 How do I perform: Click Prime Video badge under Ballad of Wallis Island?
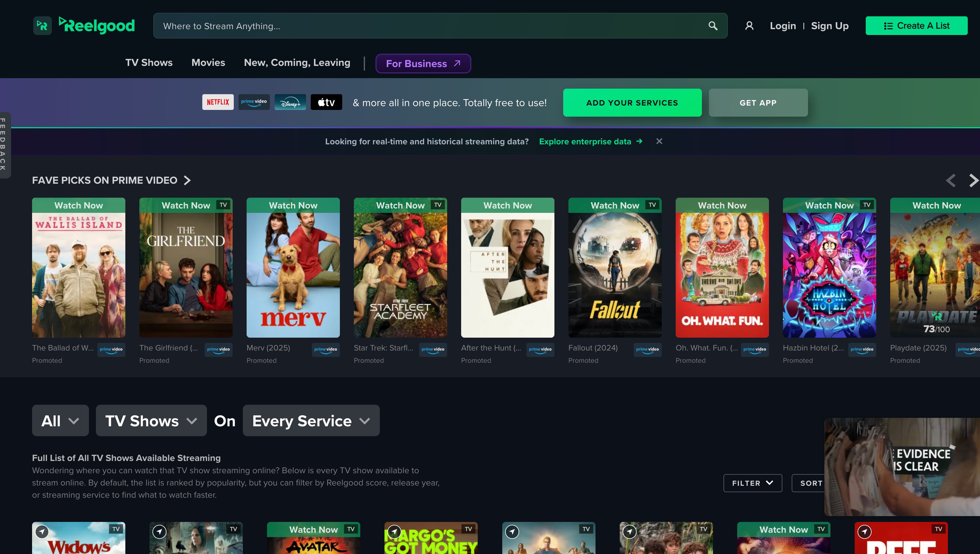click(111, 349)
